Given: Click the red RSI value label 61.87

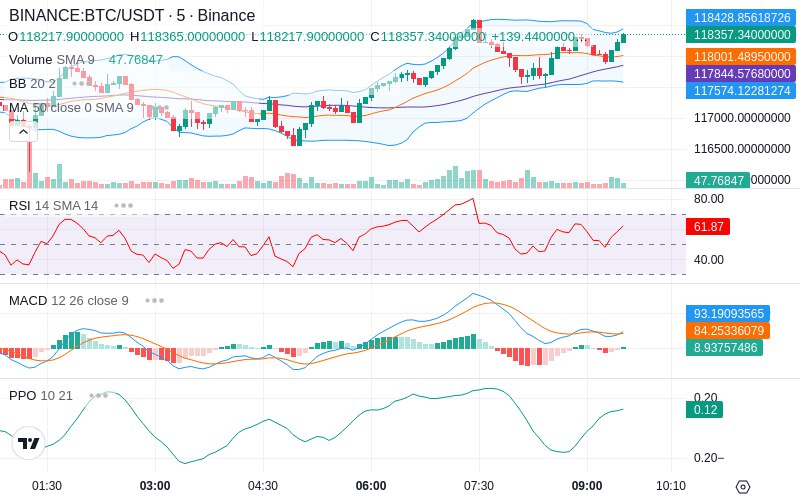Looking at the screenshot, I should (708, 227).
